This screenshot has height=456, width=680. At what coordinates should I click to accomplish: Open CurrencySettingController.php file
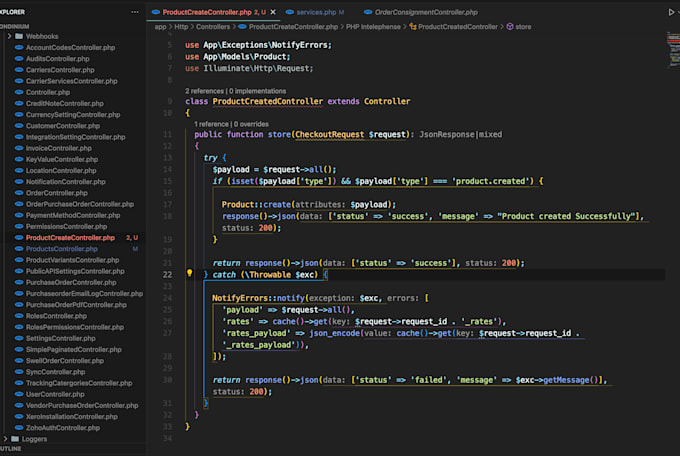(x=73, y=115)
